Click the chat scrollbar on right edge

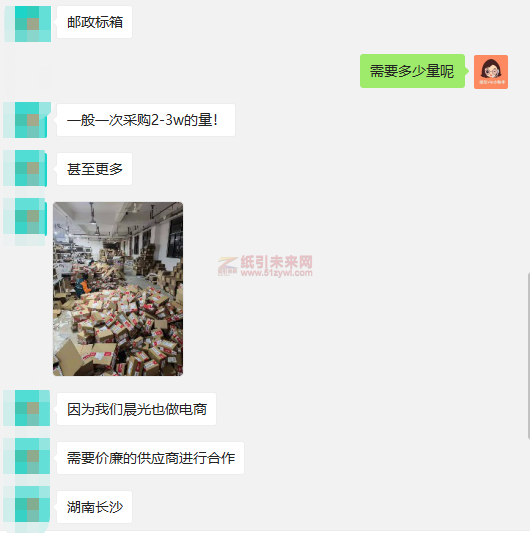click(529, 355)
